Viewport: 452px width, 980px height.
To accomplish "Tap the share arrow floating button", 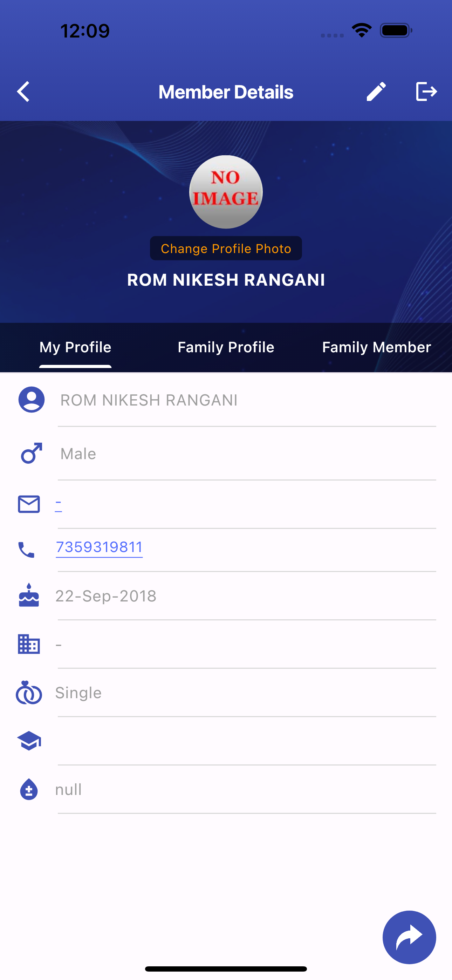I will tap(409, 937).
